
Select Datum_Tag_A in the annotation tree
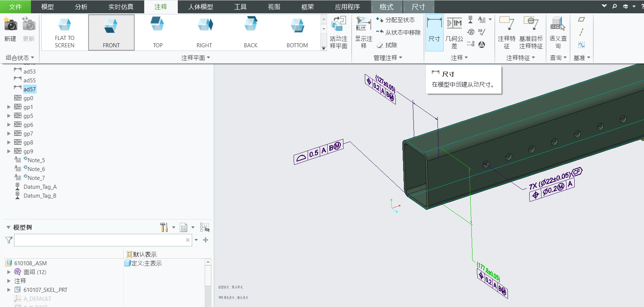40,187
